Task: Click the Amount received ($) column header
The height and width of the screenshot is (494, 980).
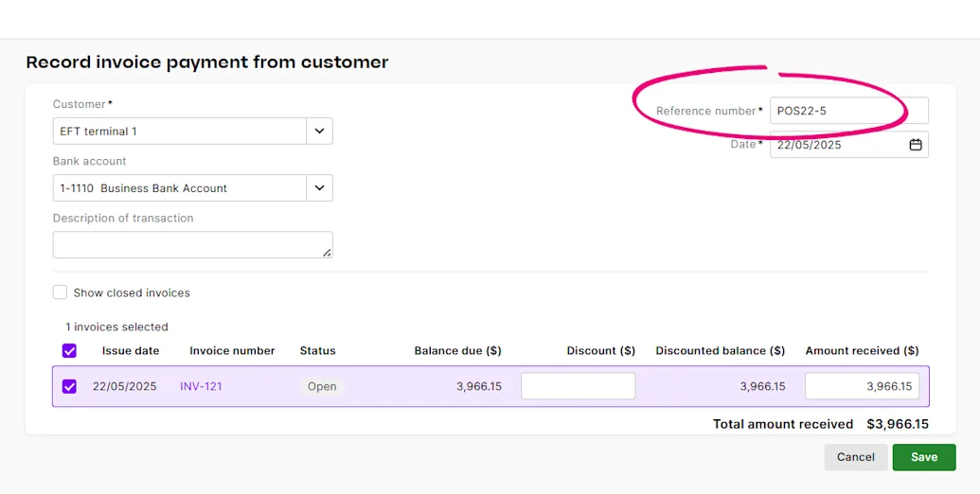Action: pyautogui.click(x=862, y=351)
